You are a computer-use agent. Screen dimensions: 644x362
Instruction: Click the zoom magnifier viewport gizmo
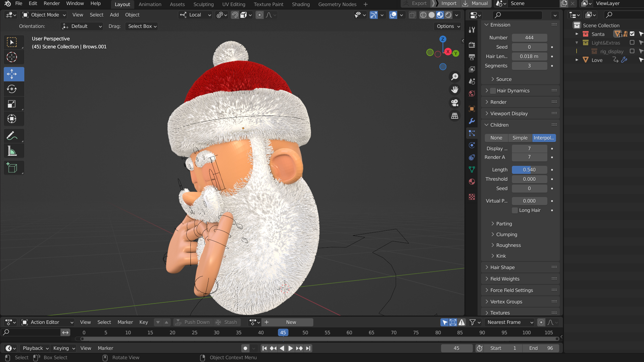[454, 77]
